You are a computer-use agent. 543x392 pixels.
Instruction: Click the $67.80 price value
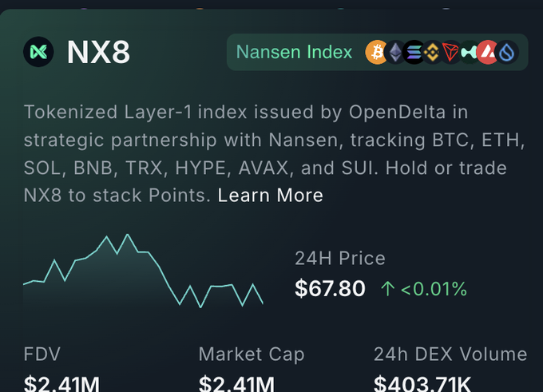[330, 289]
